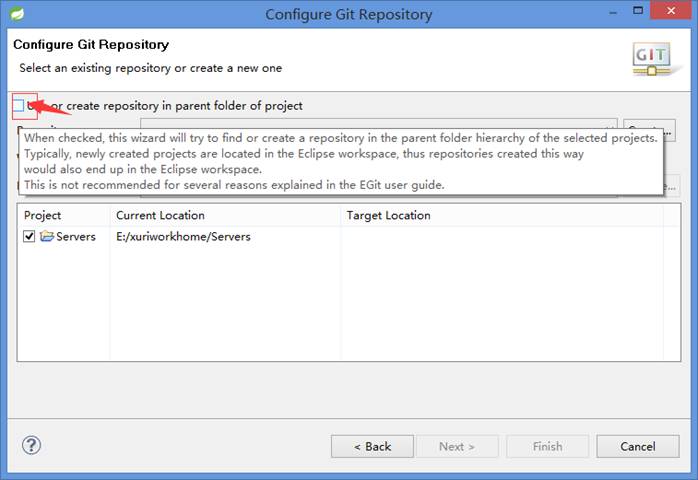Close the dialog with the red X
698x480 pixels.
[x=671, y=11]
